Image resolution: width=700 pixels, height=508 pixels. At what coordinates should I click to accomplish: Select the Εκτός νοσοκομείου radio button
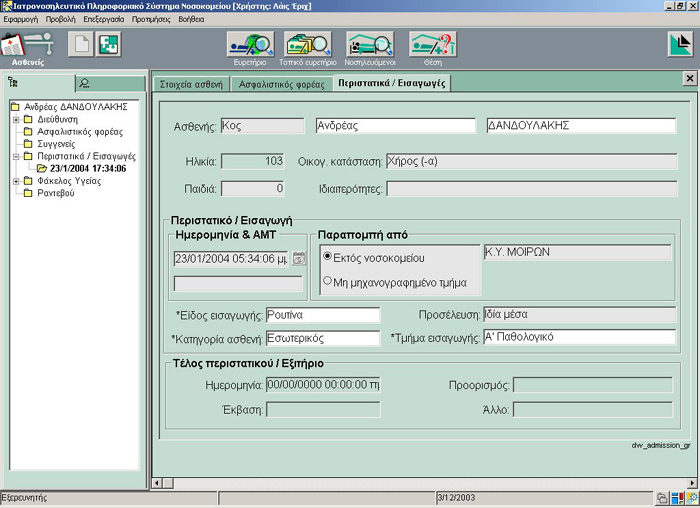click(327, 257)
